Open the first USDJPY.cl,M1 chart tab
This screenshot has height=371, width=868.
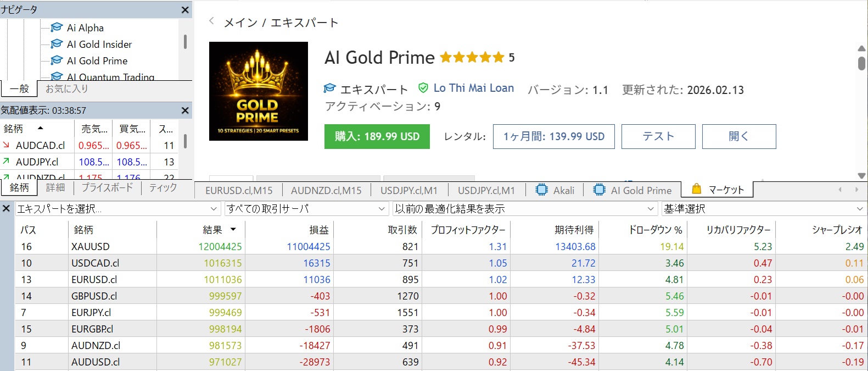(x=409, y=190)
